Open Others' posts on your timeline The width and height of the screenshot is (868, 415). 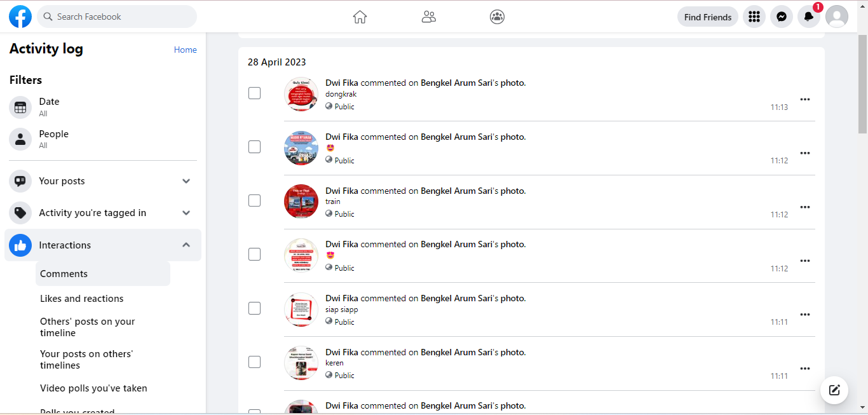point(88,327)
